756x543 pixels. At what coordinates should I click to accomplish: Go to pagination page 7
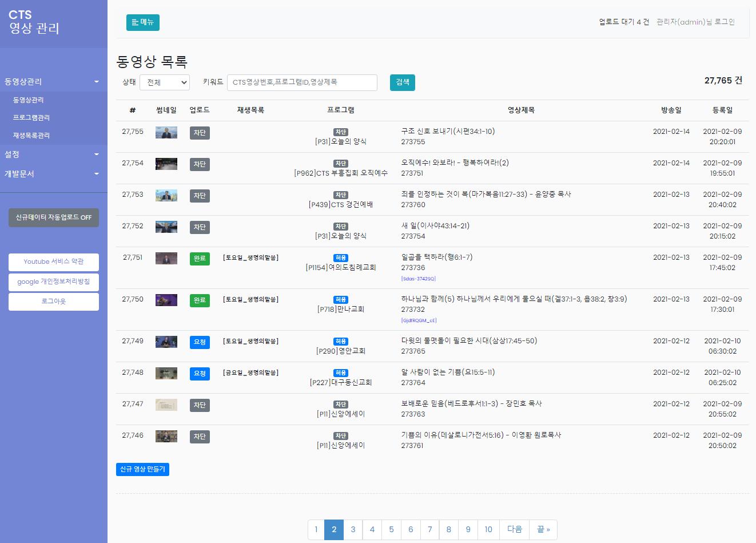click(429, 529)
